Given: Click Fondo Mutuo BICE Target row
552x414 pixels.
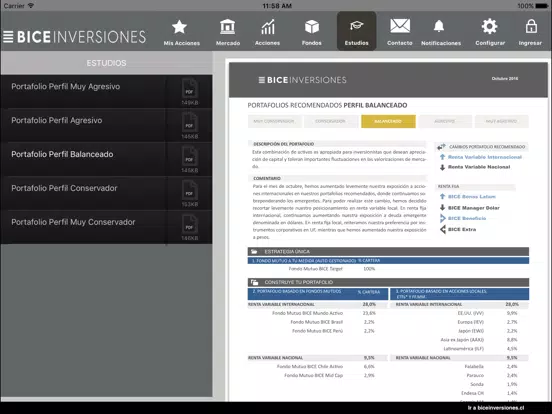Looking at the screenshot, I should pos(332,269).
